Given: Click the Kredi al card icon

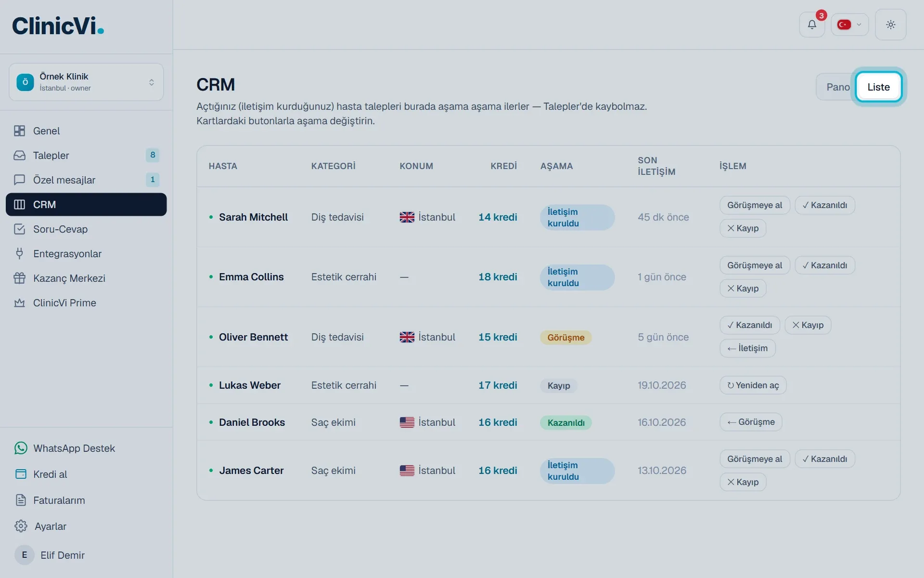Looking at the screenshot, I should (x=21, y=474).
